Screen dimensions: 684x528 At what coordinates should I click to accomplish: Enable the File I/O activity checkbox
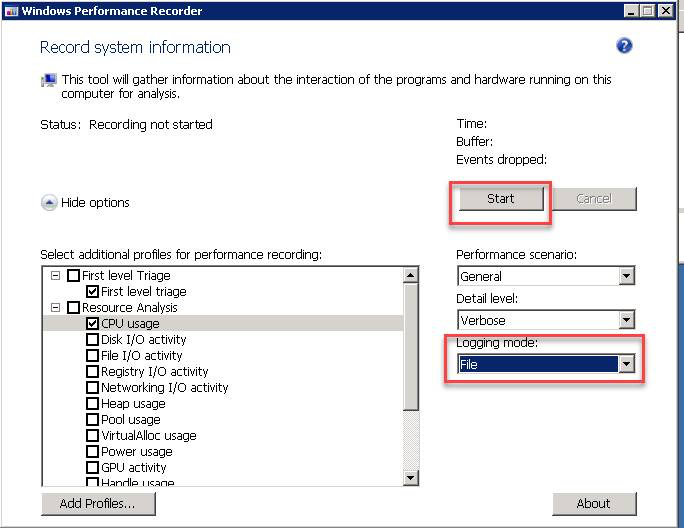(92, 356)
